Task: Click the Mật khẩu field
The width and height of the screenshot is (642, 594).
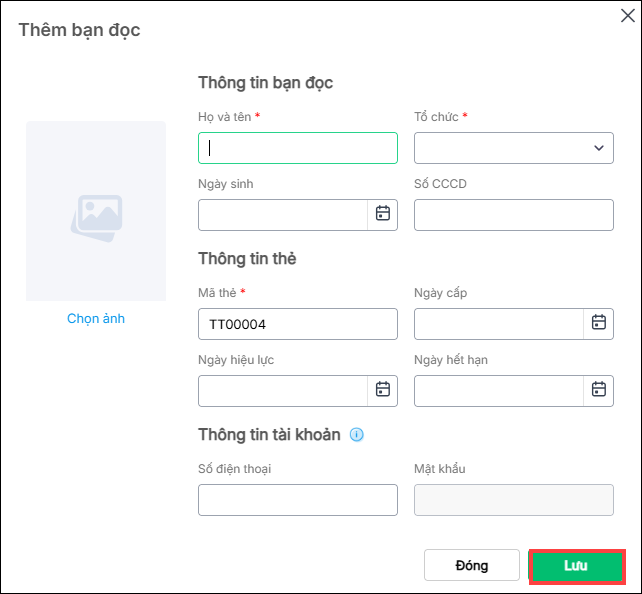Action: pyautogui.click(x=513, y=499)
